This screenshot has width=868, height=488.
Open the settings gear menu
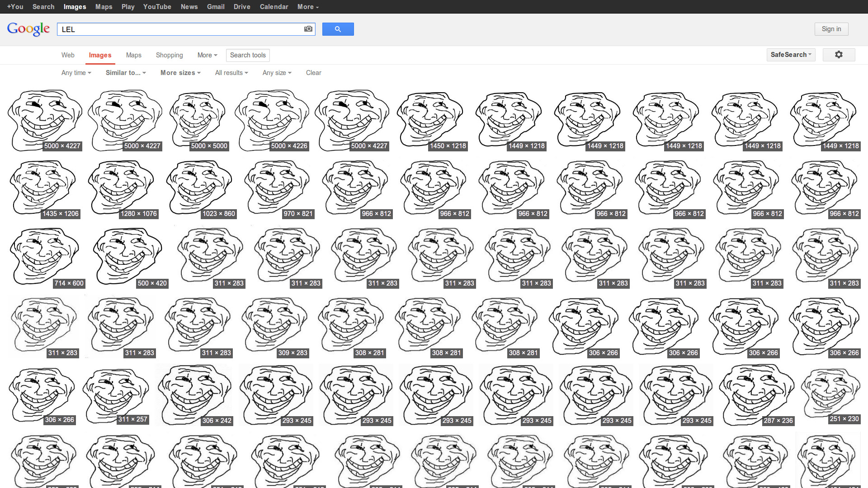click(x=839, y=55)
